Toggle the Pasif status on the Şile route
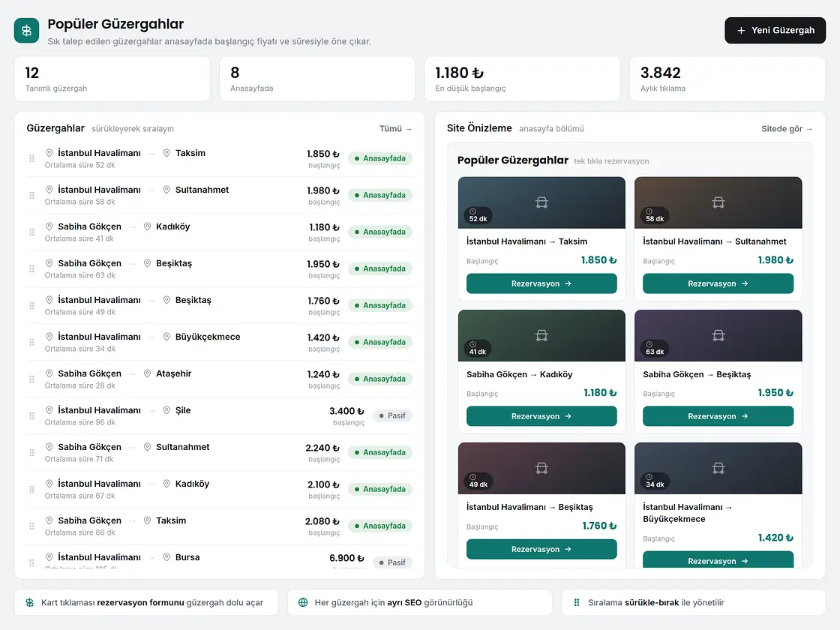Image resolution: width=840 pixels, height=630 pixels. (x=393, y=415)
